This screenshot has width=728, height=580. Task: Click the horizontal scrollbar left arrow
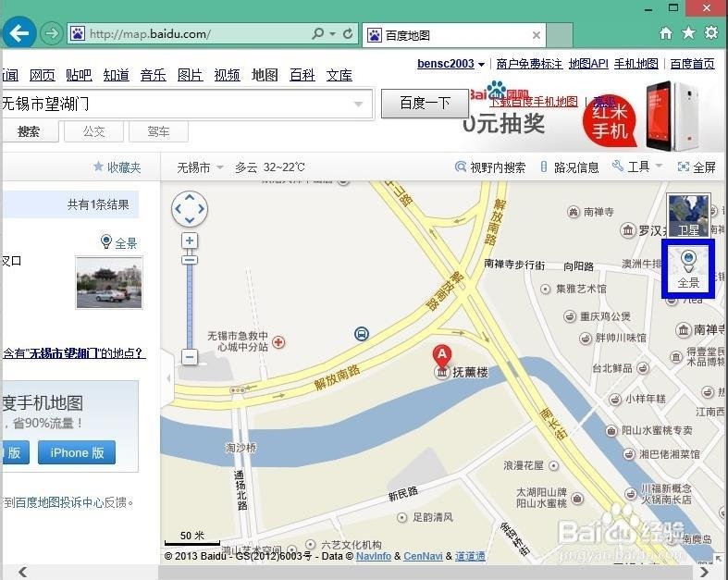tap(22, 572)
